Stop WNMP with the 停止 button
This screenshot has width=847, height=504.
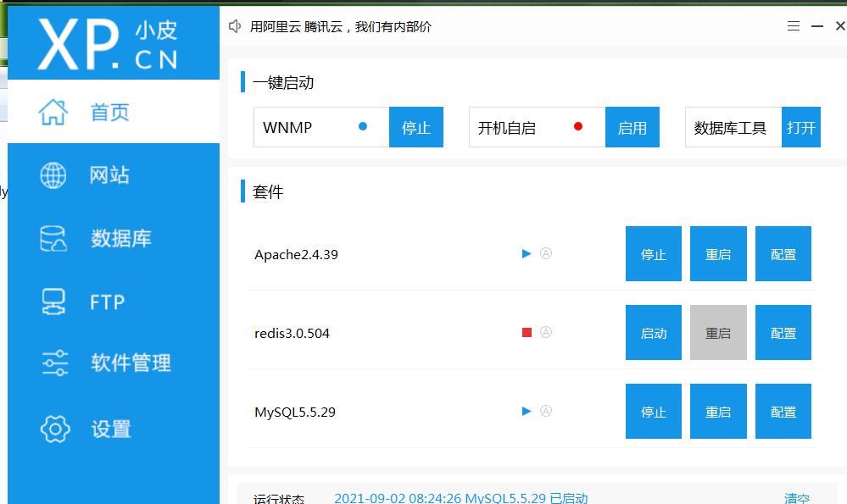(415, 127)
